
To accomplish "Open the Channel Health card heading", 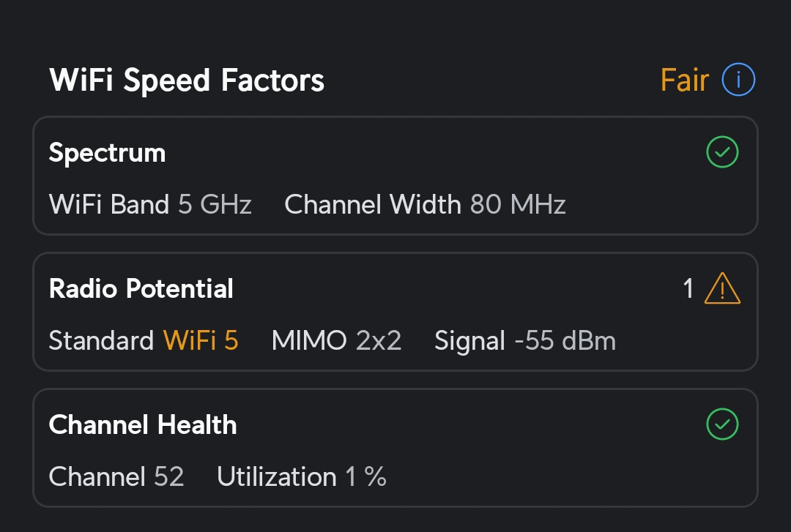I will [143, 425].
